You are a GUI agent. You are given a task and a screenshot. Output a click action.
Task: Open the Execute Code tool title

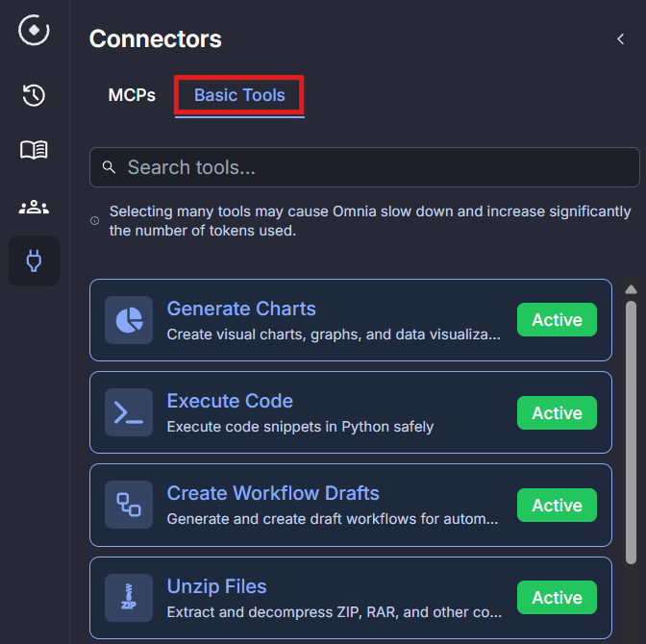[x=230, y=401]
